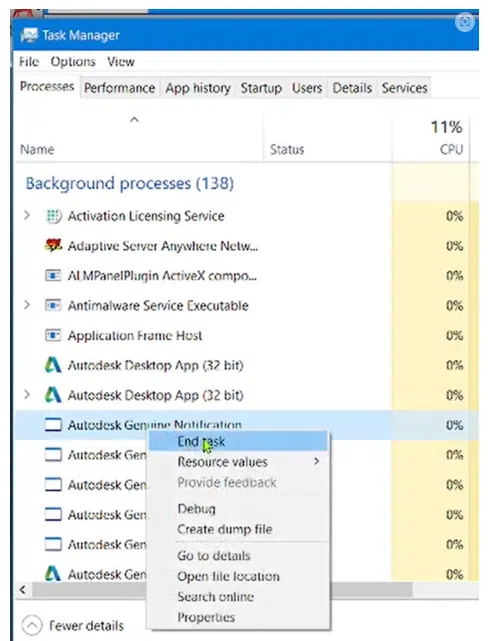Screen dimensions: 488x641
Task: Select ALMPanelPlugin ActiveX compo... process name
Action: [162, 276]
